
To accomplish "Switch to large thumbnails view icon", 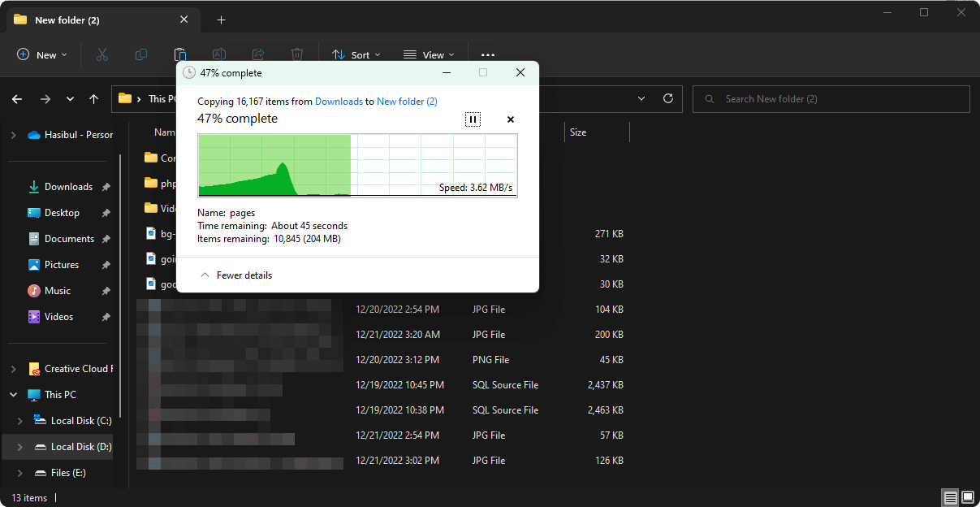I will pos(968,497).
